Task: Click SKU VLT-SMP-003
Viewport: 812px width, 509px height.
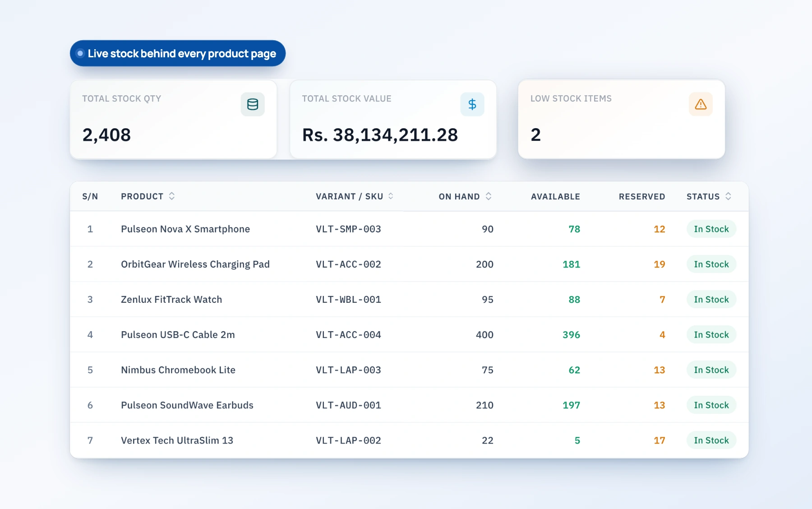Action: (x=348, y=229)
